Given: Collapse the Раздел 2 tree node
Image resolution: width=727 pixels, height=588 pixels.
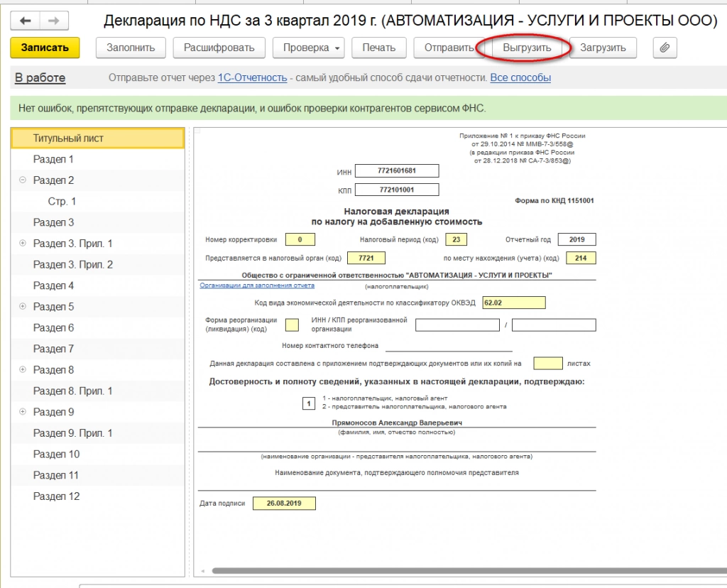Looking at the screenshot, I should (22, 180).
